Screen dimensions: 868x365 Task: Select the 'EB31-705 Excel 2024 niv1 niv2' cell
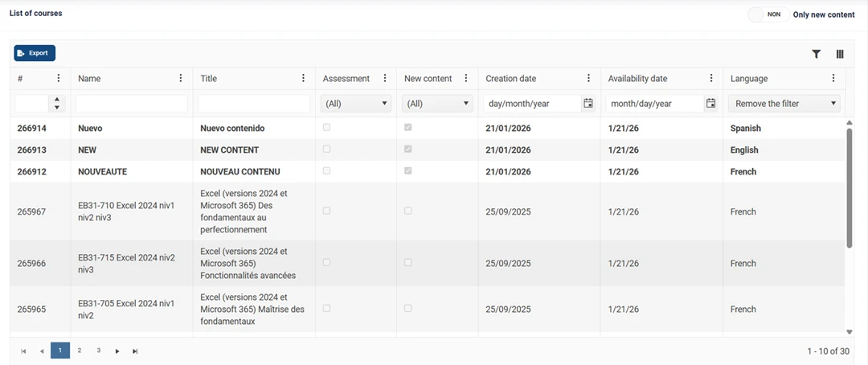click(x=132, y=309)
